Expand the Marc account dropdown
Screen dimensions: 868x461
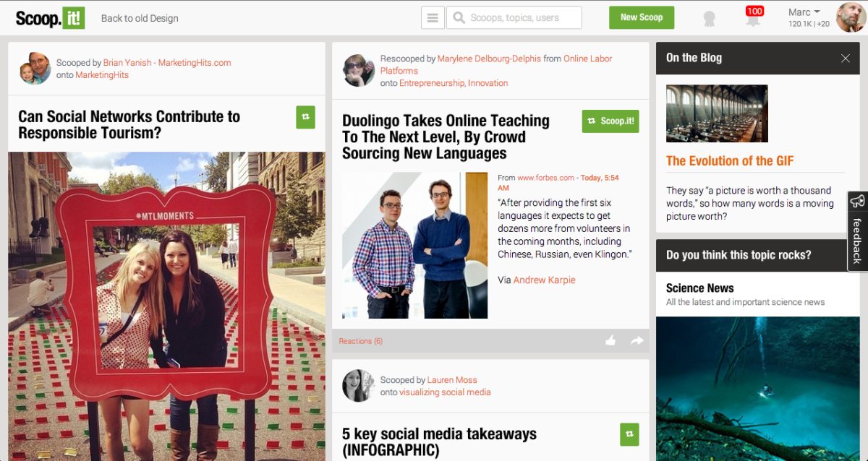pos(804,12)
